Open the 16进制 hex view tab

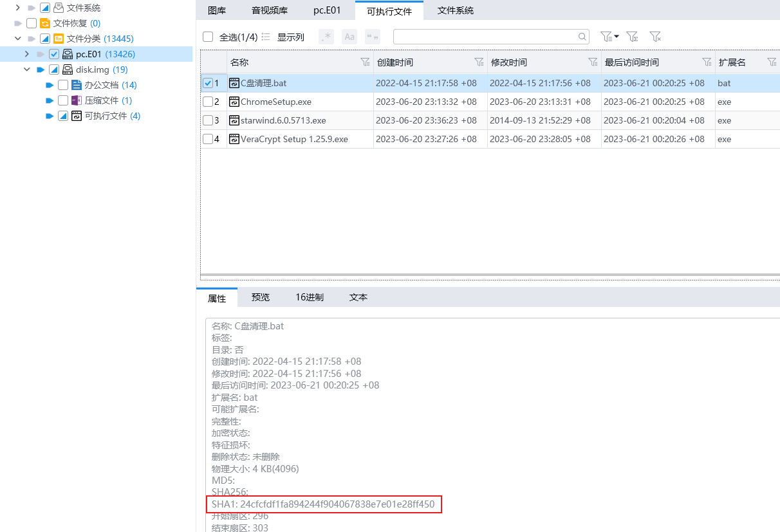click(x=310, y=297)
